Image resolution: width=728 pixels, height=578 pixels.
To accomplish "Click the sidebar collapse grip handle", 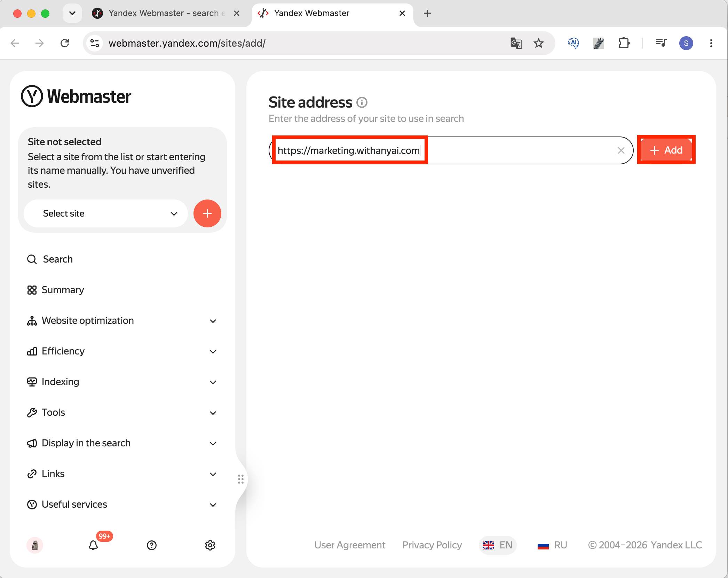I will [x=240, y=479].
